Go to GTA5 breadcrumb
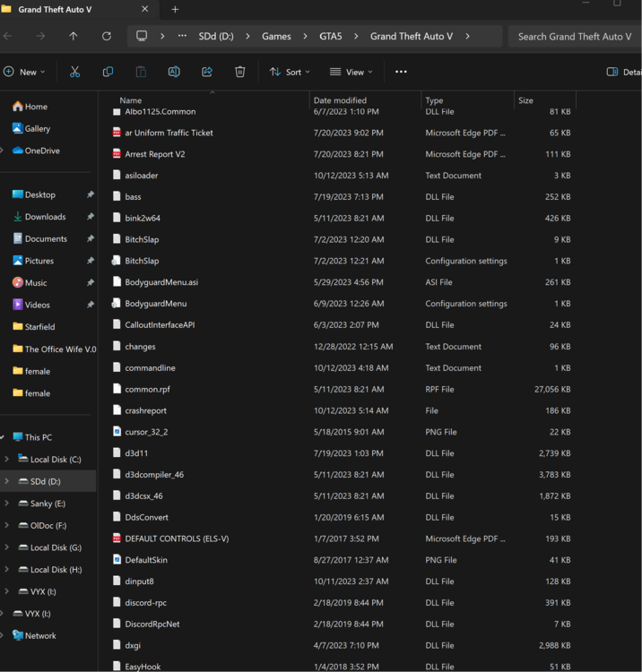 [331, 37]
